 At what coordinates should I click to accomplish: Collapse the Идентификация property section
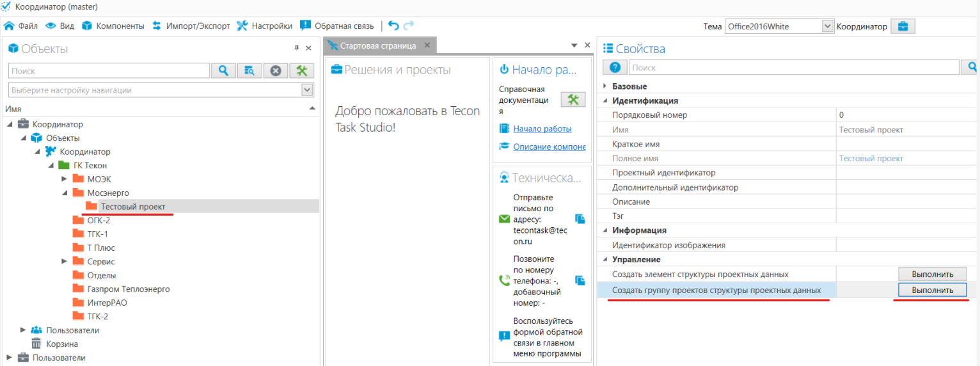pyautogui.click(x=605, y=100)
